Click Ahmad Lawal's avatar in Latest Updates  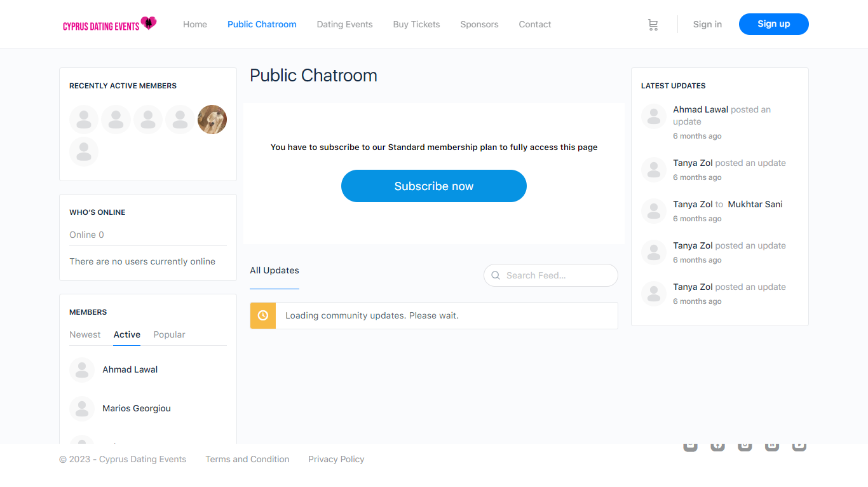tap(653, 116)
